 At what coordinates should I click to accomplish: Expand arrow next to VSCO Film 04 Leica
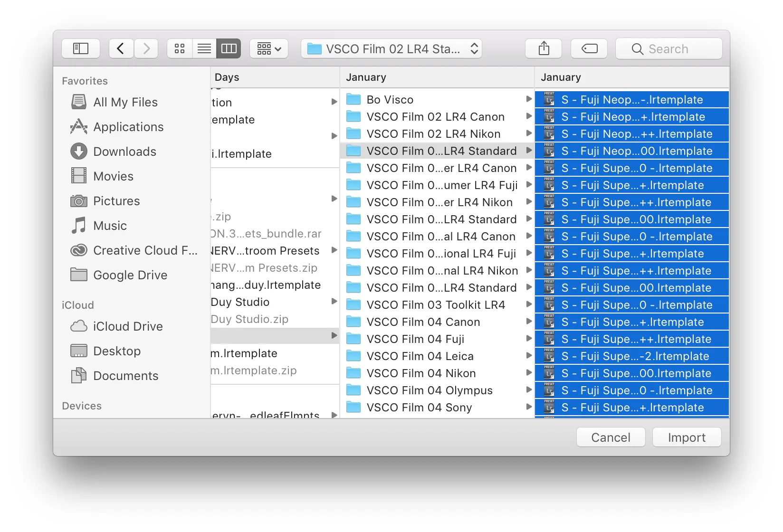(528, 356)
